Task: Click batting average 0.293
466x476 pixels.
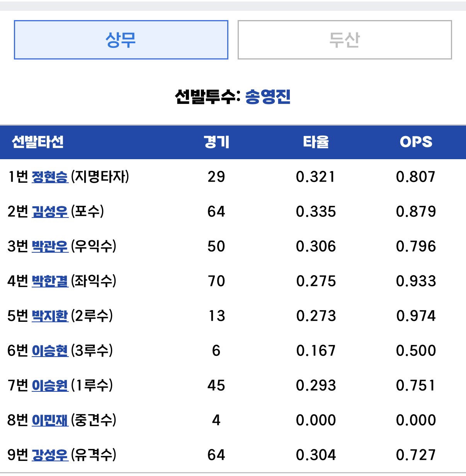Action: click(316, 385)
